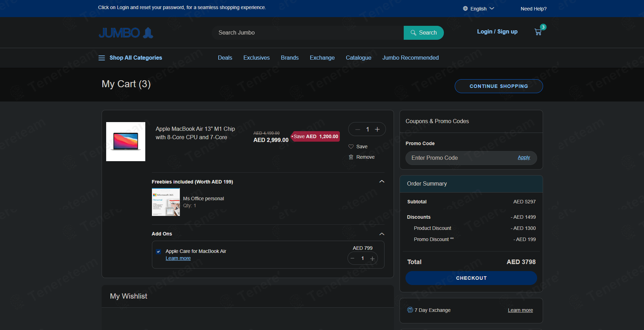
Task: Open Shop All Categories menu
Action: coord(136,58)
